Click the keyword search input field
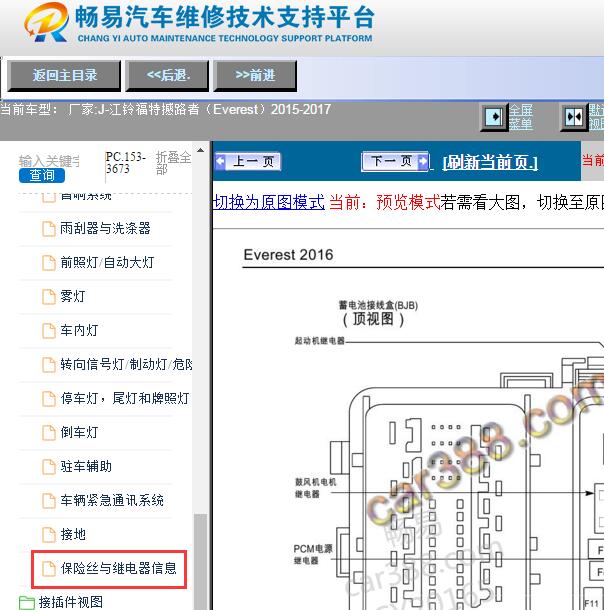 tap(49, 161)
